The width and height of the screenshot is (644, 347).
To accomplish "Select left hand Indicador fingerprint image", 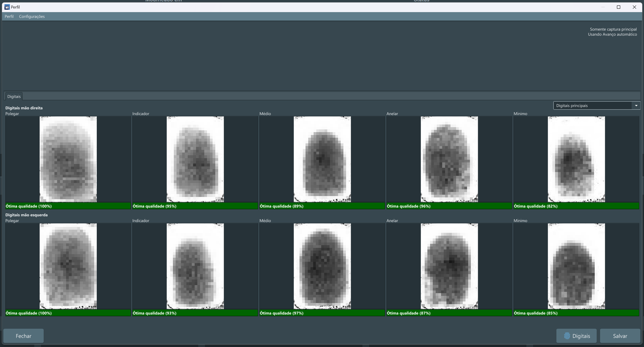I will tap(195, 266).
